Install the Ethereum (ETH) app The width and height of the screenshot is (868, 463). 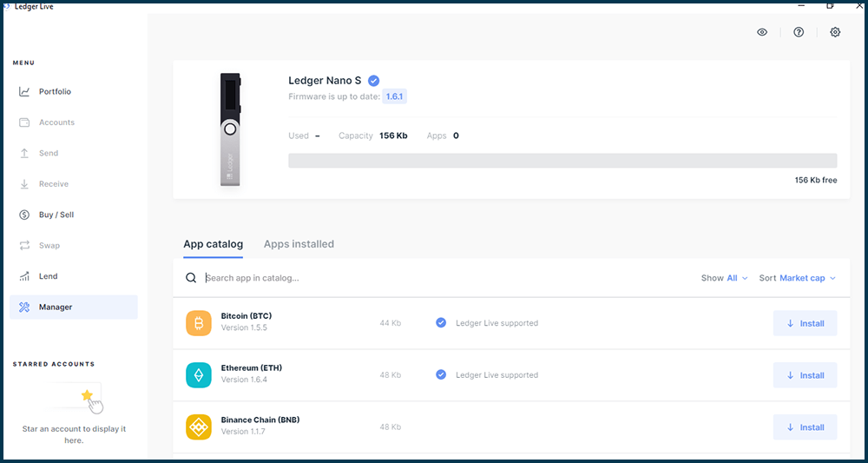[x=805, y=375]
